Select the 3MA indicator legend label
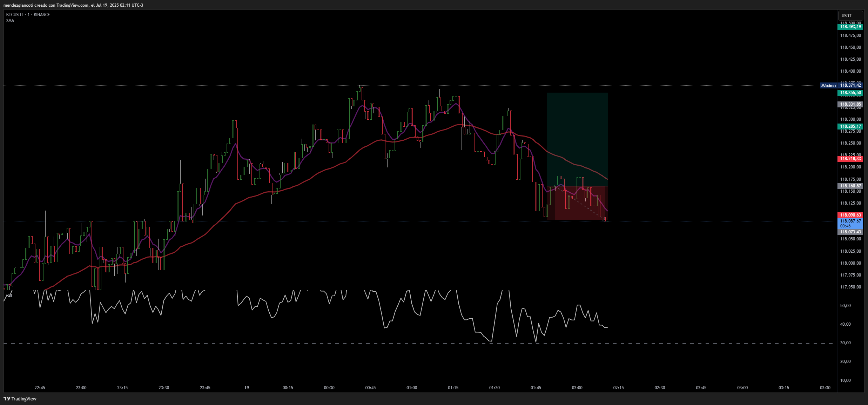The width and height of the screenshot is (868, 405). click(x=10, y=21)
